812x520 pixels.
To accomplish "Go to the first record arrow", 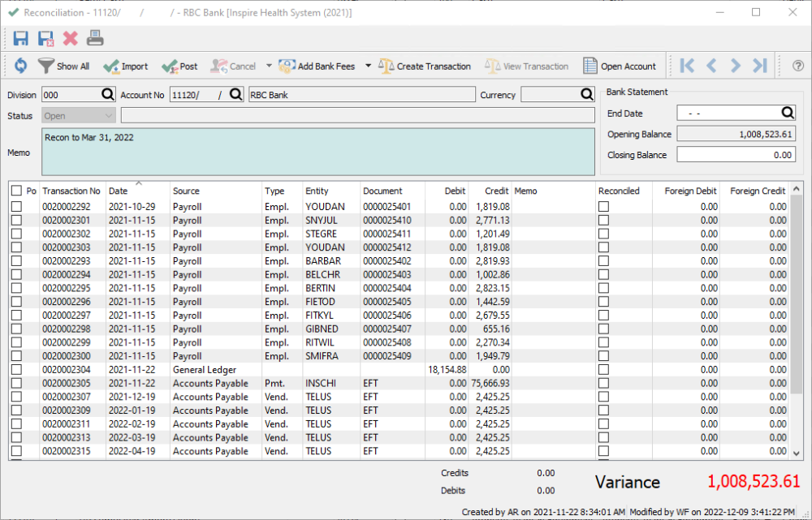I will coord(687,67).
